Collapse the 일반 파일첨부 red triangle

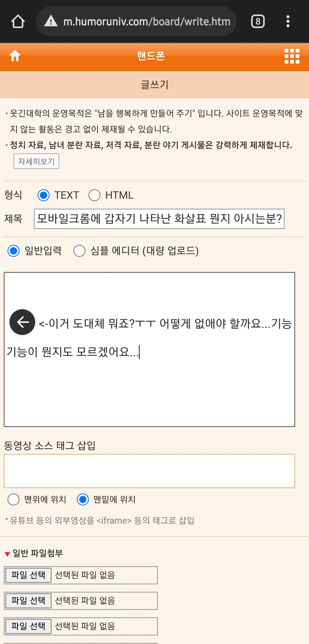click(7, 554)
